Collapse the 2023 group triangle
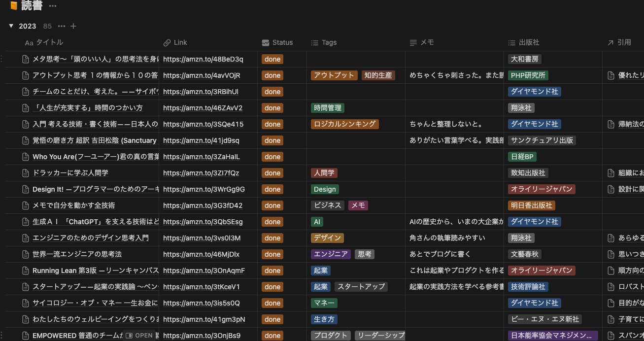The width and height of the screenshot is (644, 341). point(11,26)
